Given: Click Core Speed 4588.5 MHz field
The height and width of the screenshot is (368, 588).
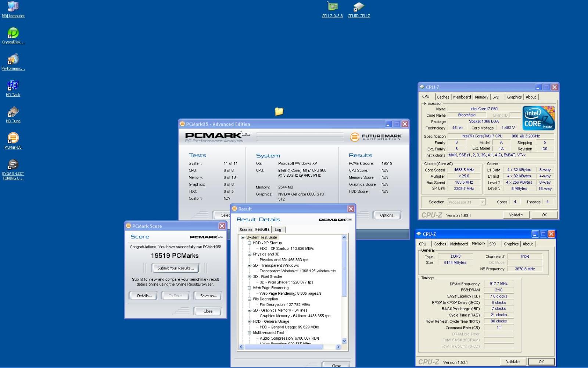Looking at the screenshot, I should click(464, 170).
